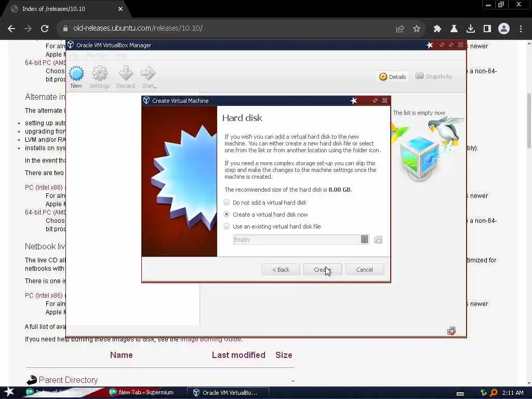Bookmark this page with the star icon

(417, 29)
